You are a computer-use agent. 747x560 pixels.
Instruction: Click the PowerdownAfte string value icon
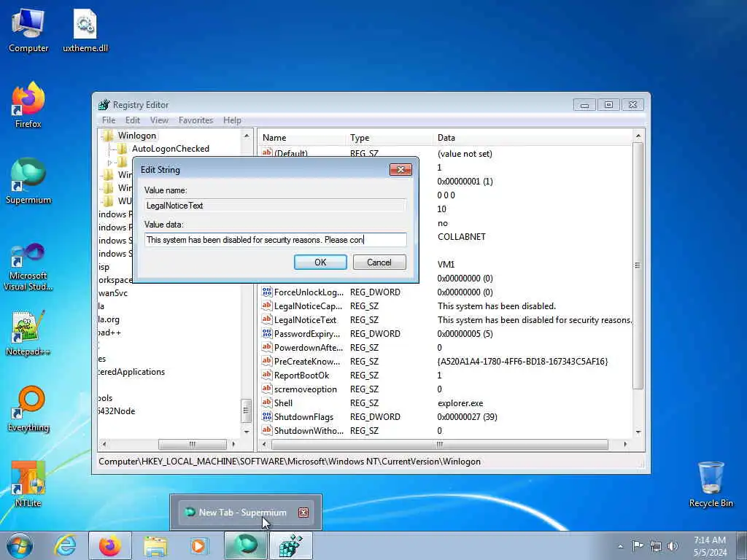coord(267,347)
